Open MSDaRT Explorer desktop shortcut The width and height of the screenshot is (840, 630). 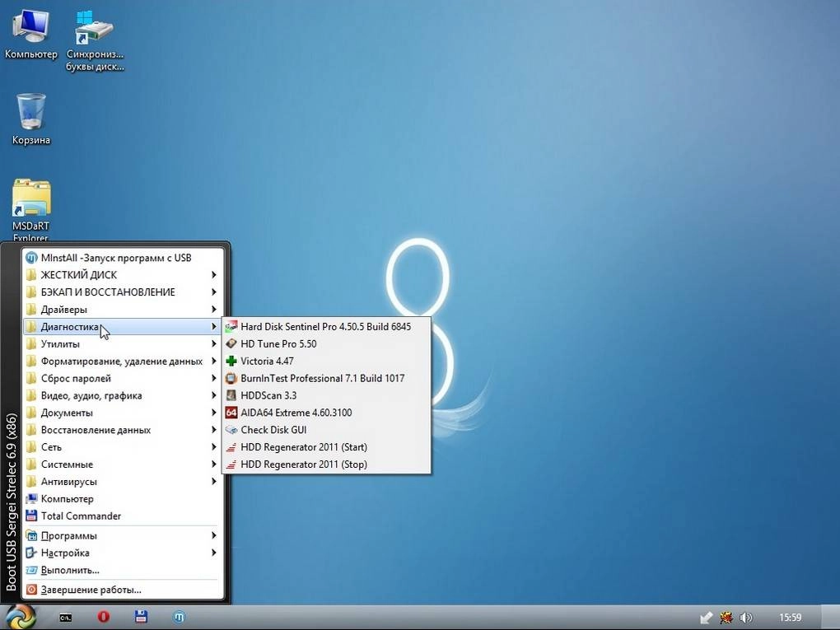pos(31,211)
